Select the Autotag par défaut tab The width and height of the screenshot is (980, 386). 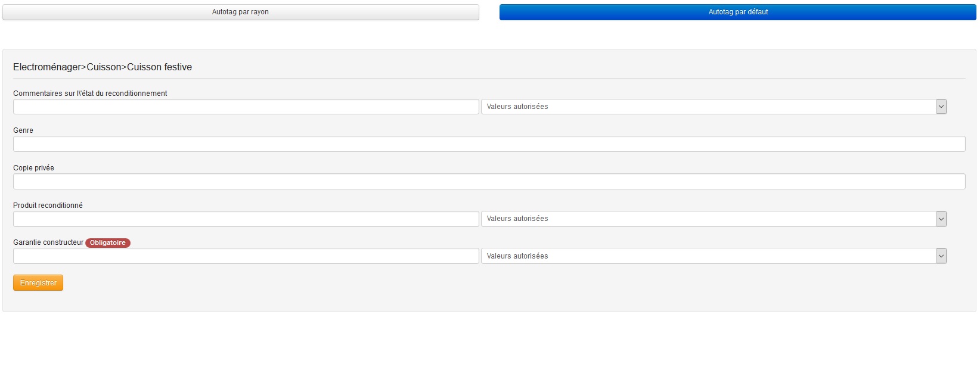click(738, 12)
